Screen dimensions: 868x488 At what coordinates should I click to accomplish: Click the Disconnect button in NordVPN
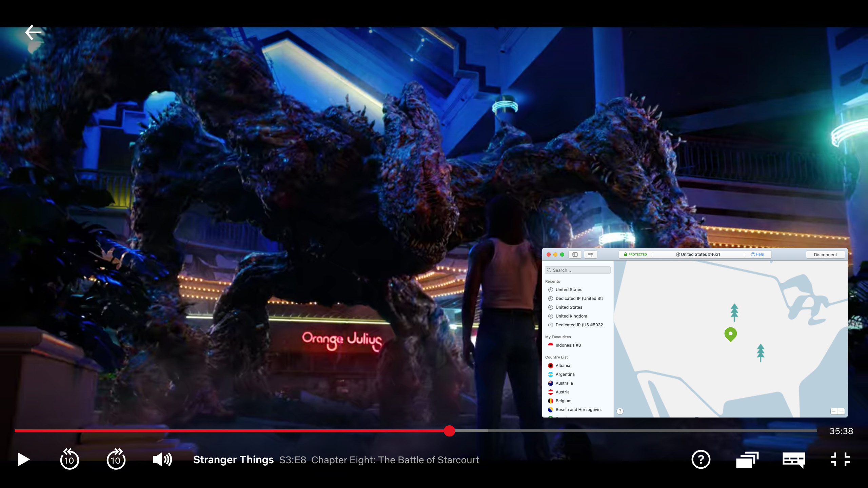[826, 255]
